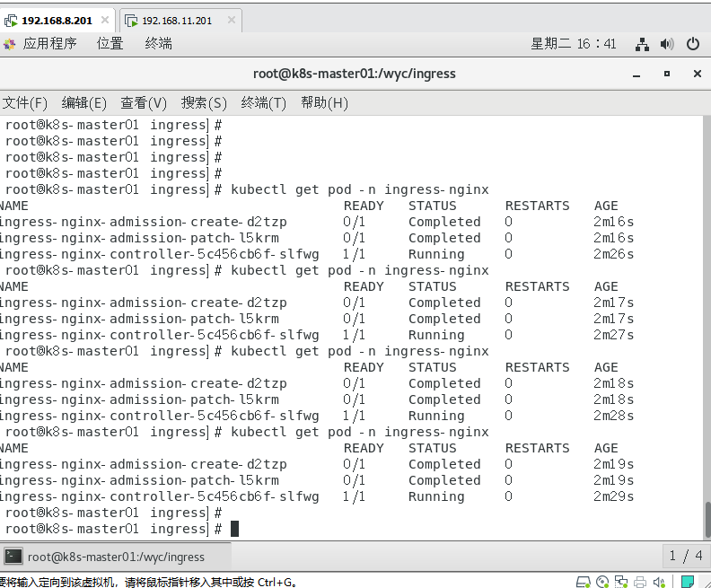Open the 位置 (Places) menu
Viewport: 711px width, 588px height.
110,43
